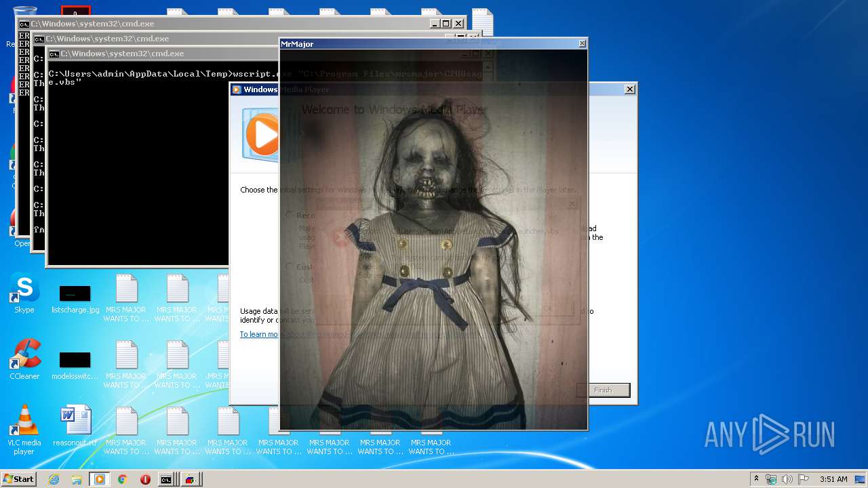Image resolution: width=868 pixels, height=488 pixels.
Task: Click the Internet Explorer taskbar icon
Action: [x=54, y=479]
